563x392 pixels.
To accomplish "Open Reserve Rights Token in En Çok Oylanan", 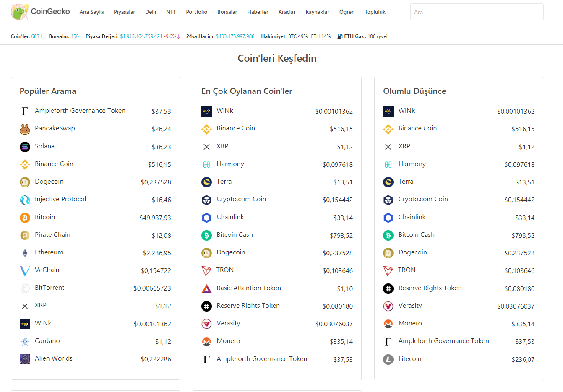I will [248, 306].
